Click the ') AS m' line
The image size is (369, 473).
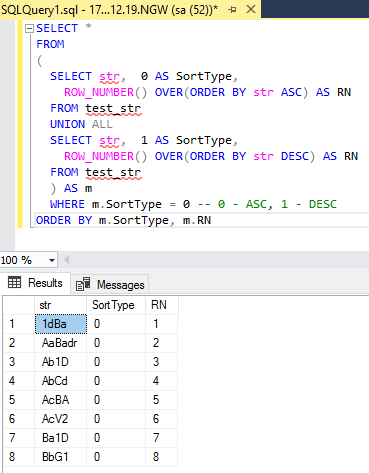[71, 188]
